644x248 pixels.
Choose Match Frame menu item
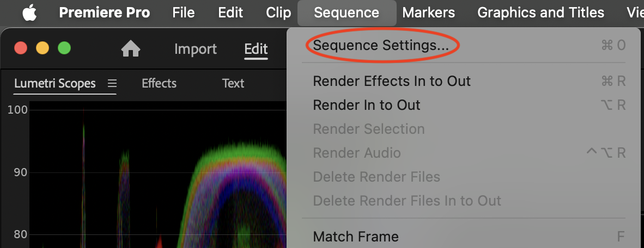pos(356,237)
